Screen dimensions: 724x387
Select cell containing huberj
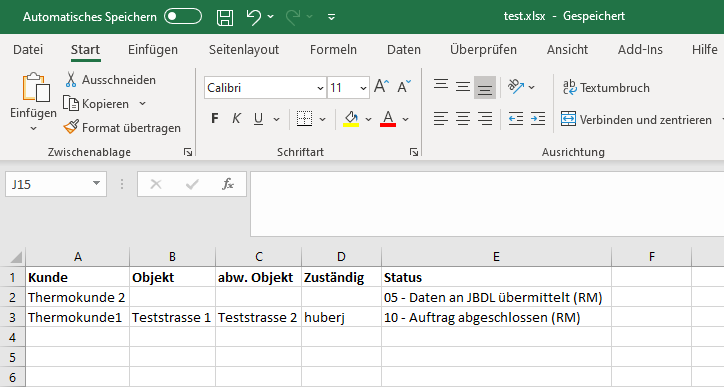click(x=342, y=317)
